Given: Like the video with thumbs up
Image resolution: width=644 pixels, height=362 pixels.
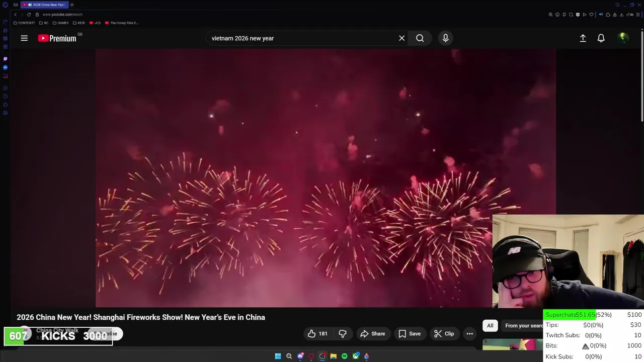Looking at the screenshot, I should [x=318, y=334].
